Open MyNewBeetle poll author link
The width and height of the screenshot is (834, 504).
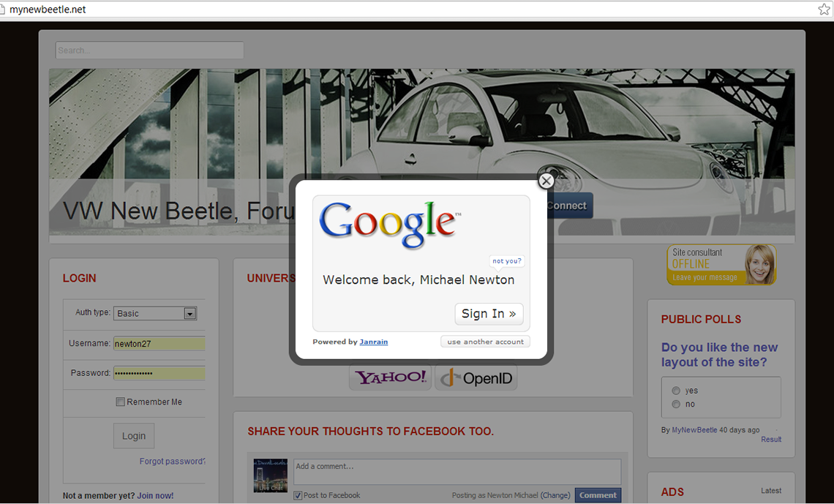[695, 430]
